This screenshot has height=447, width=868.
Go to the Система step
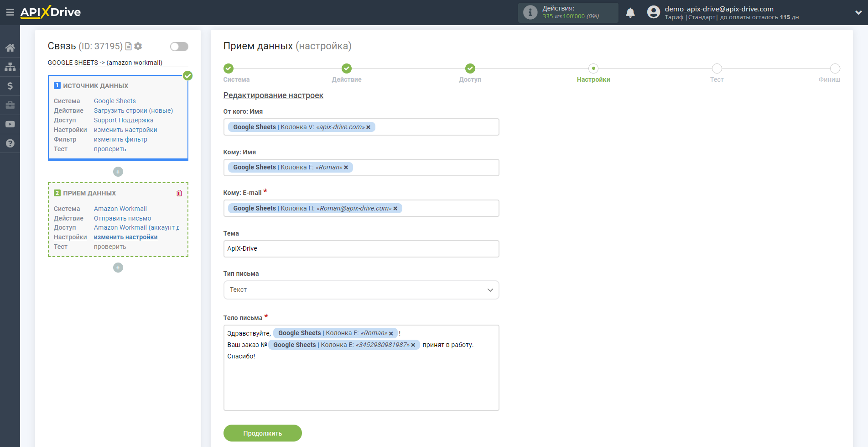(x=229, y=68)
